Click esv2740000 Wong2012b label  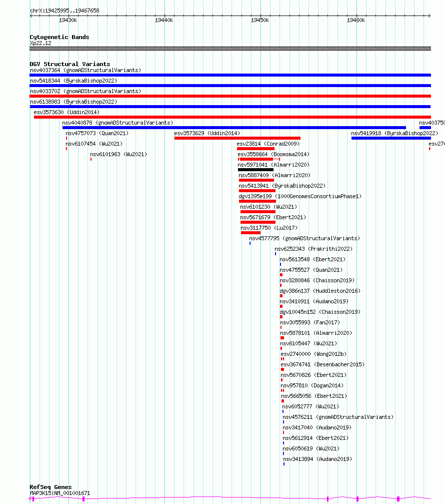(x=313, y=354)
